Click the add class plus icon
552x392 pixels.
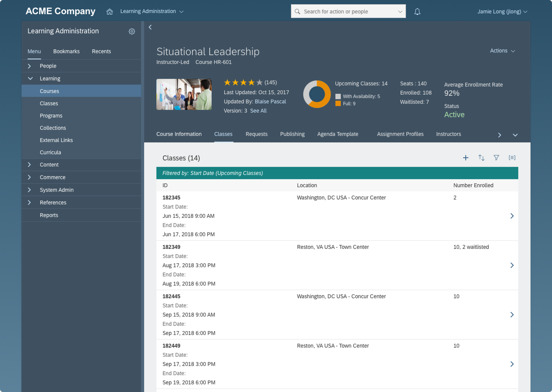coord(465,158)
